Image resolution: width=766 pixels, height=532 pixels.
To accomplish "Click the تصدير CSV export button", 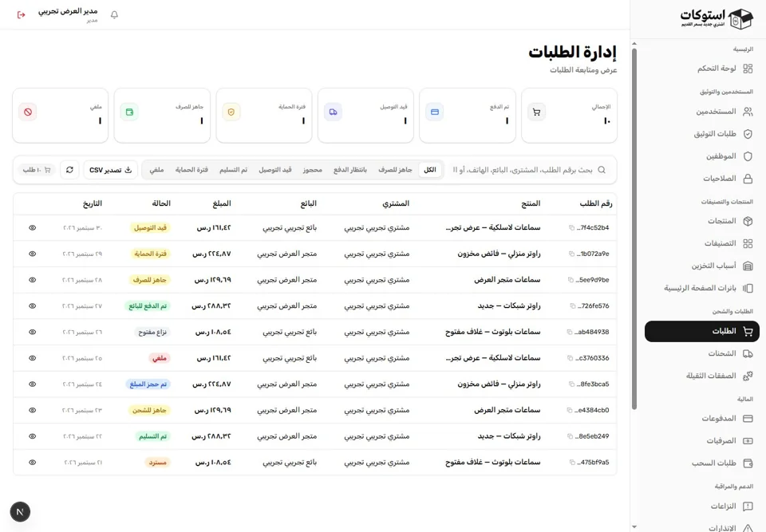I will pyautogui.click(x=110, y=170).
